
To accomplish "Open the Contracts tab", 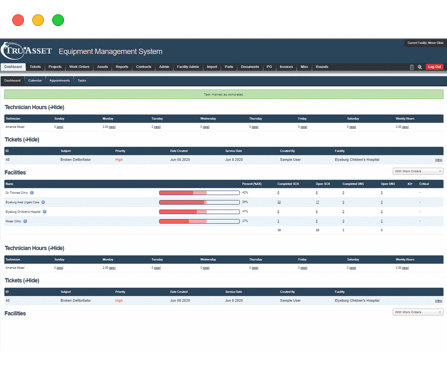I will click(x=144, y=67).
